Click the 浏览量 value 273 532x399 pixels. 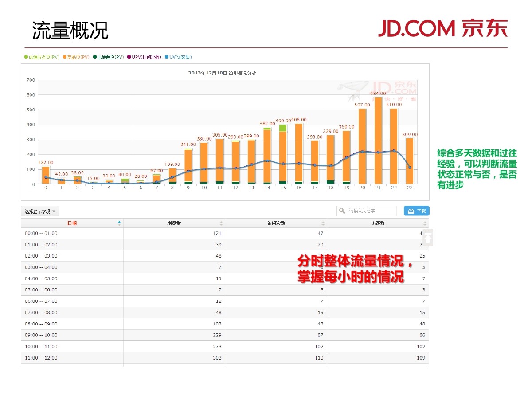point(217,347)
